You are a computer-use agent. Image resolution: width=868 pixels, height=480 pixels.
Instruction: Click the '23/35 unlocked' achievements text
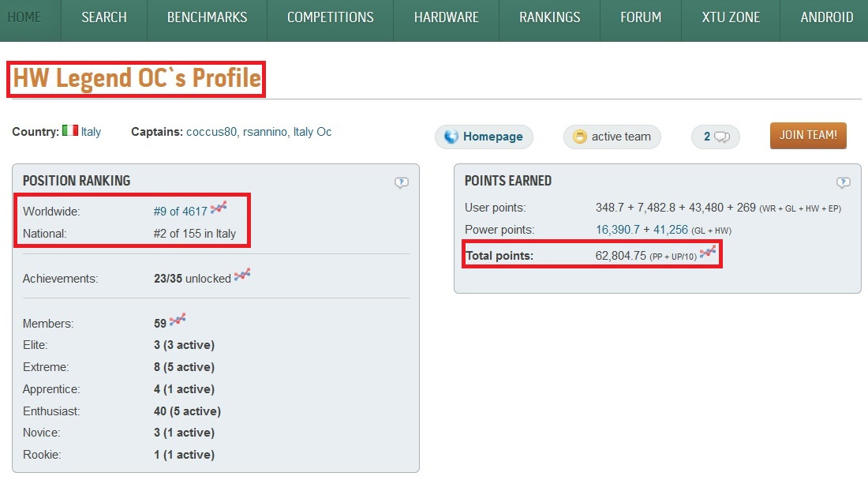click(x=192, y=279)
